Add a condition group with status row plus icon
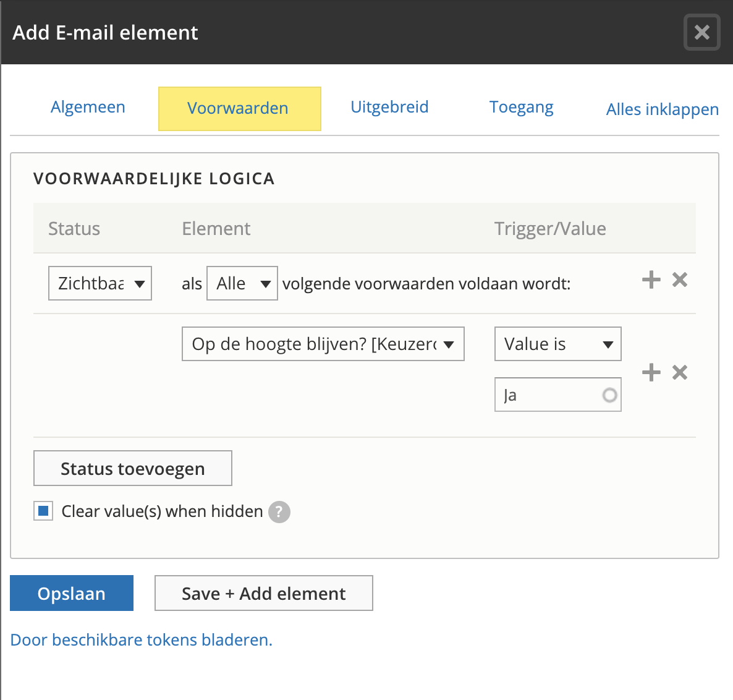Viewport: 733px width, 700px height. (651, 280)
